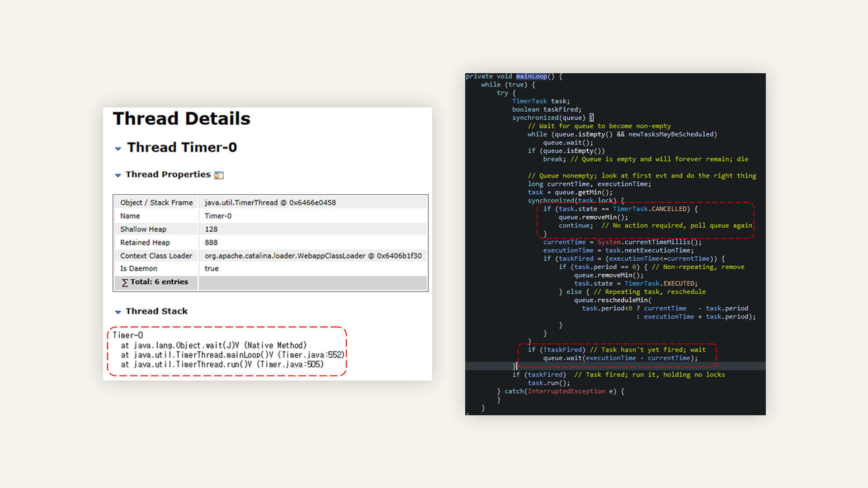The image size is (868, 488).
Task: Collapse the Thread Stack section
Action: point(118,312)
